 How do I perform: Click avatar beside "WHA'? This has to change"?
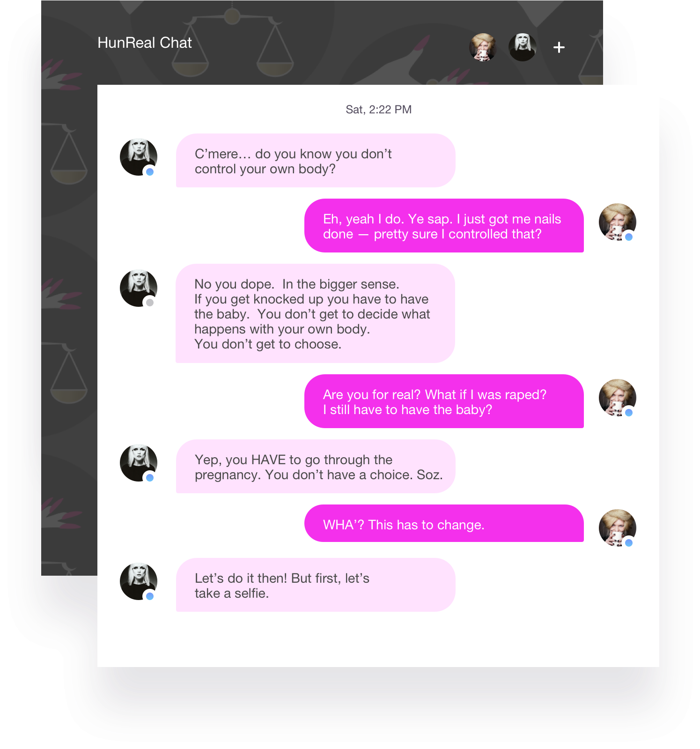[x=618, y=528]
